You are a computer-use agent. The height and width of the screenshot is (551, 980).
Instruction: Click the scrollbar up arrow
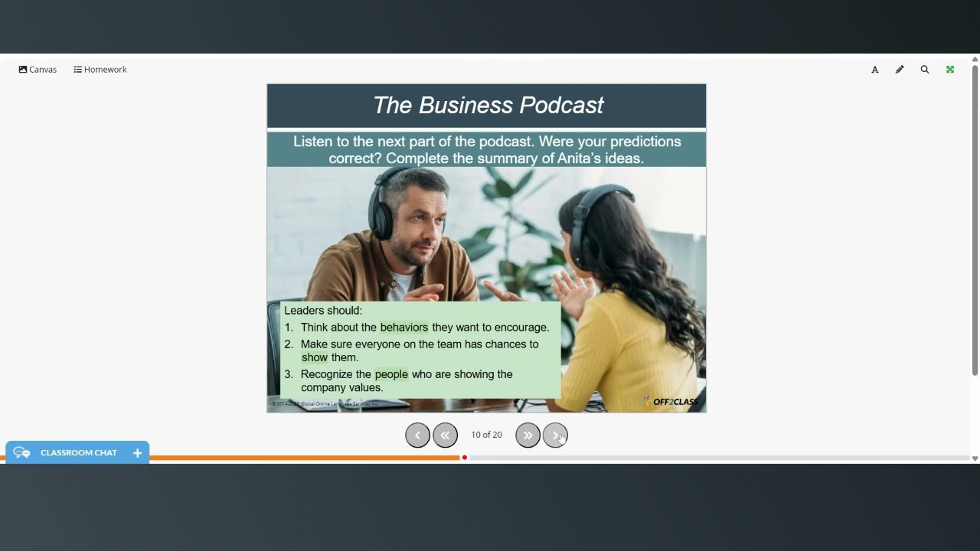coord(975,59)
